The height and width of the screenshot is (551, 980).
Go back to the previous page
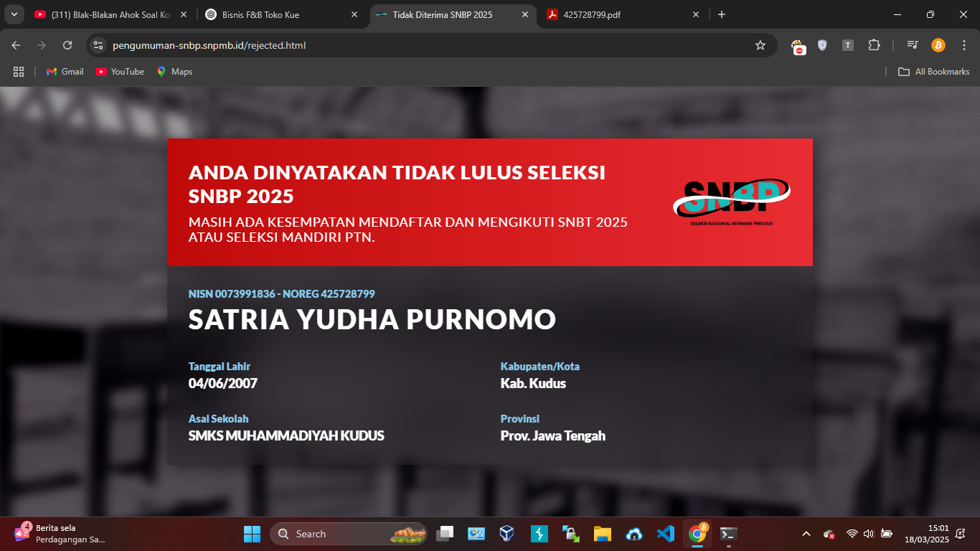[x=16, y=45]
